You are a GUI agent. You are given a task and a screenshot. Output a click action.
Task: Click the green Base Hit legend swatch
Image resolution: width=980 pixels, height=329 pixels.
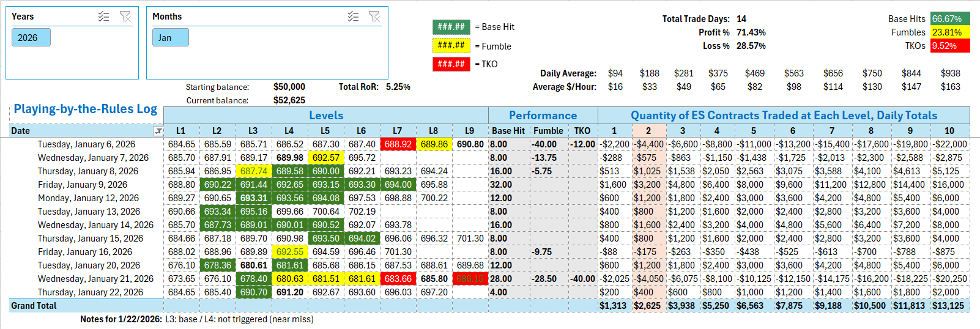tap(451, 27)
